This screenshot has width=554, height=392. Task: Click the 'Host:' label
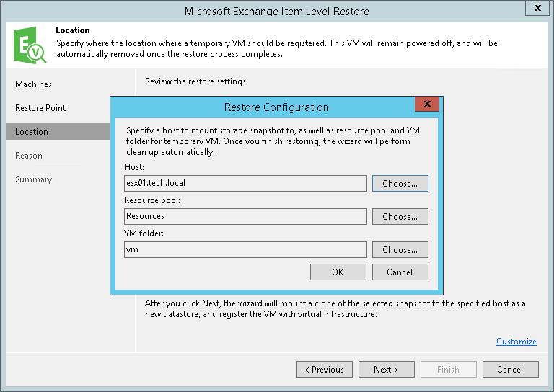tap(134, 167)
